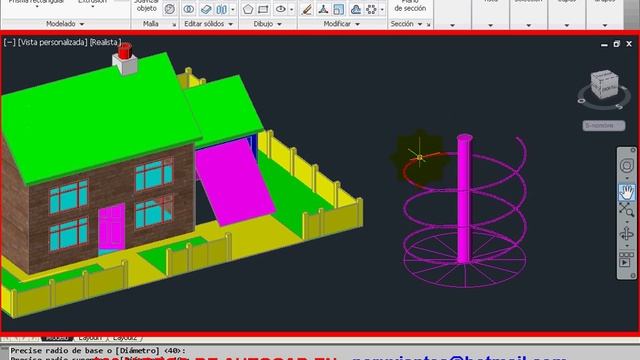This screenshot has height=360, width=640.
Task: Click the interfere/thicken solids icon
Action: click(222, 9)
